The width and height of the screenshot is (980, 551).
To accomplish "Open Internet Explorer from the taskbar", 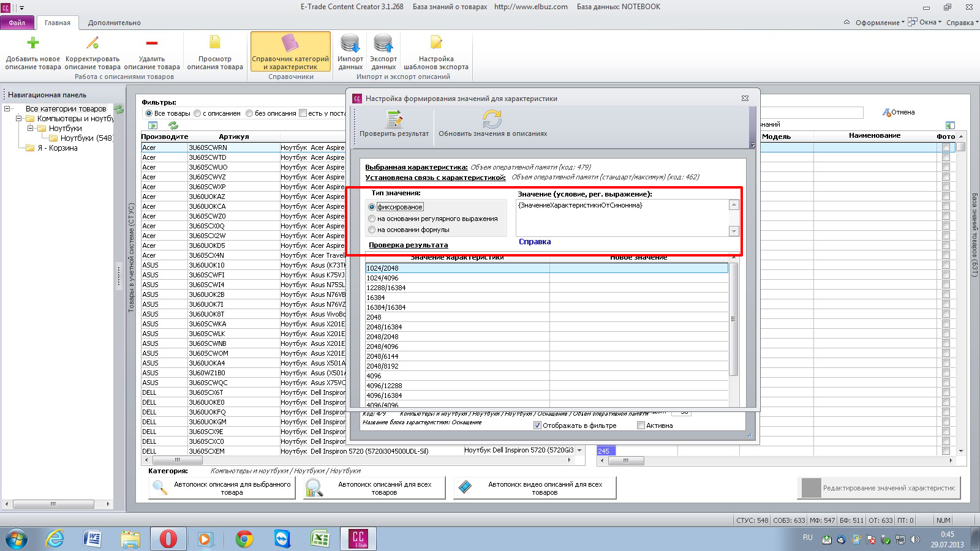I will tap(55, 539).
